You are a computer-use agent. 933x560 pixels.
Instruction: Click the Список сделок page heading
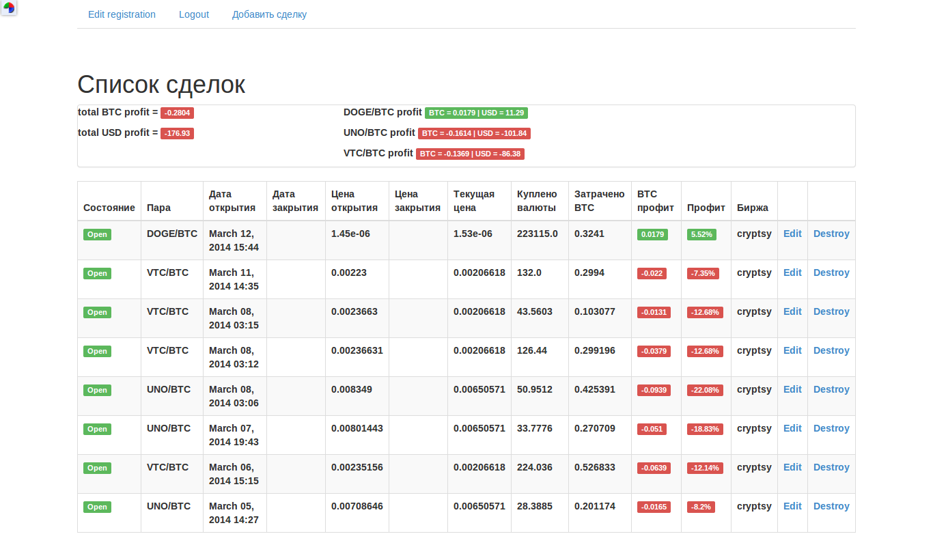point(161,85)
